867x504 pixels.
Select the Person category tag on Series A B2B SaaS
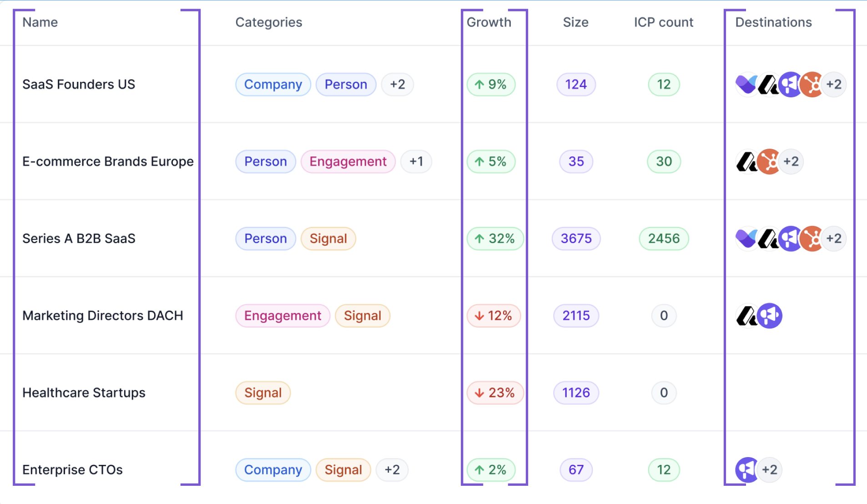coord(265,238)
